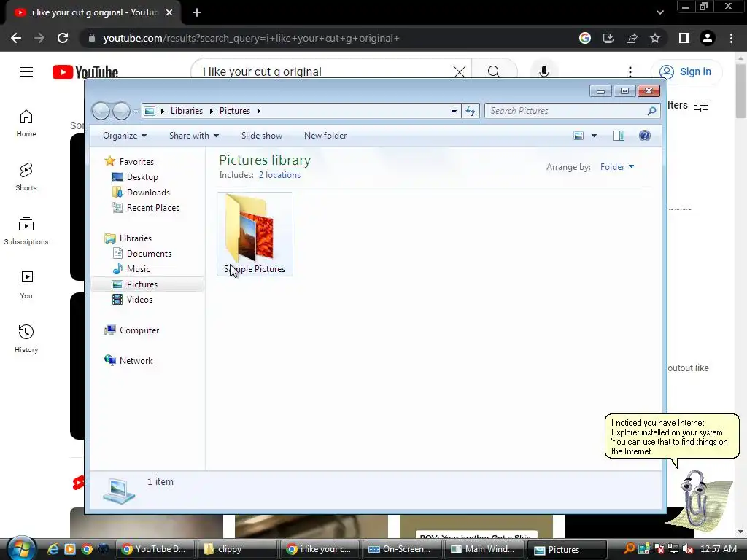The width and height of the screenshot is (747, 560).
Task: Select the Pictures library in sidebar
Action: point(147,284)
